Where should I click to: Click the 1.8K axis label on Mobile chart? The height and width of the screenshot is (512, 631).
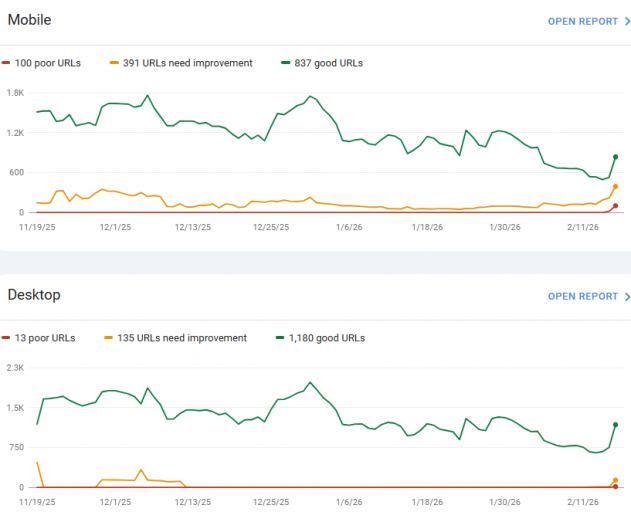pyautogui.click(x=14, y=92)
